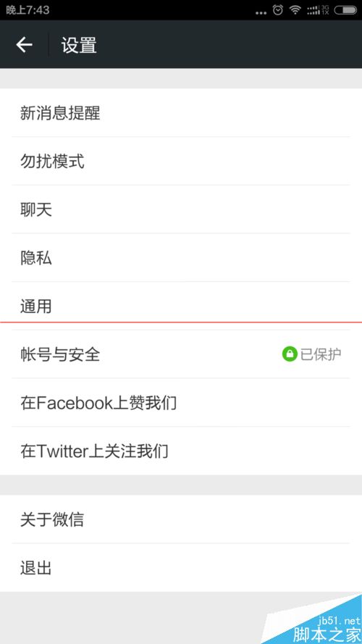The image size is (362, 644).
Task: Open 帐号与安全 account settings
Action: coord(181,354)
